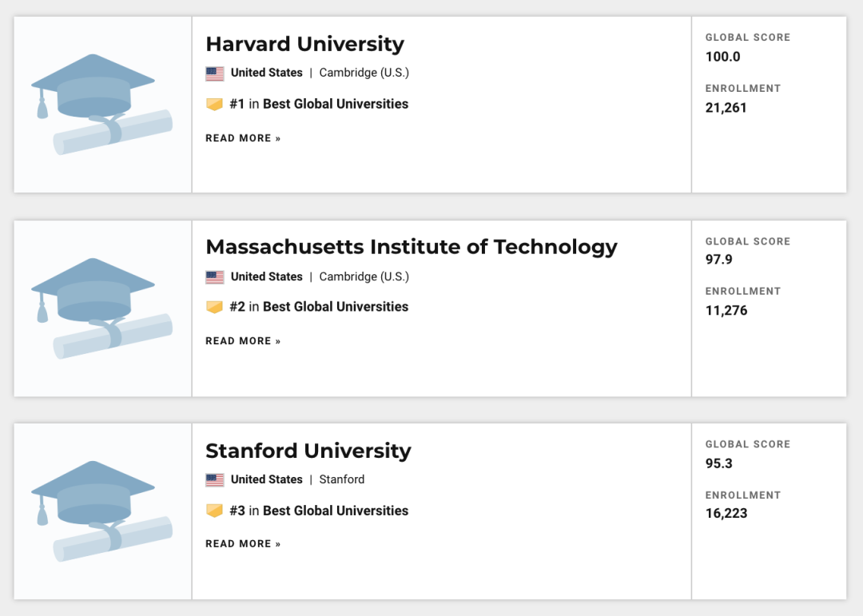
Task: Click Stanford's enrollment figure 16,223
Action: [726, 513]
